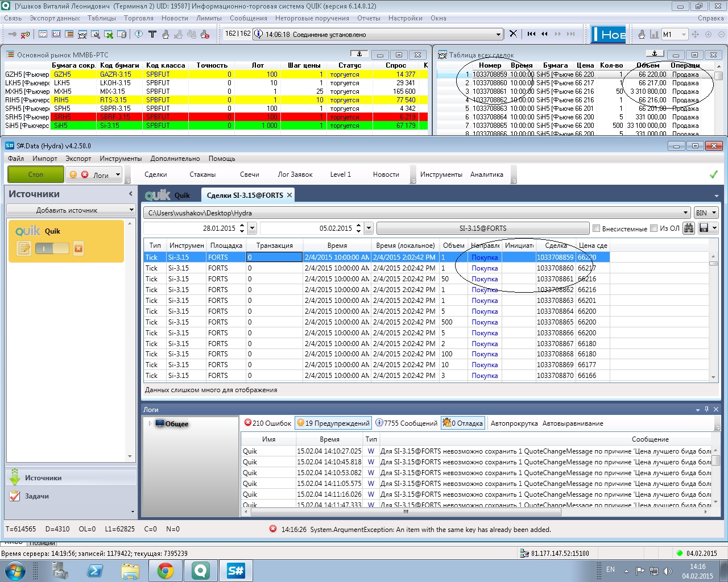Viewport: 728px width, 582px height.
Task: Click the edit settings notepad icon on Quik source
Action: pyautogui.click(x=24, y=248)
